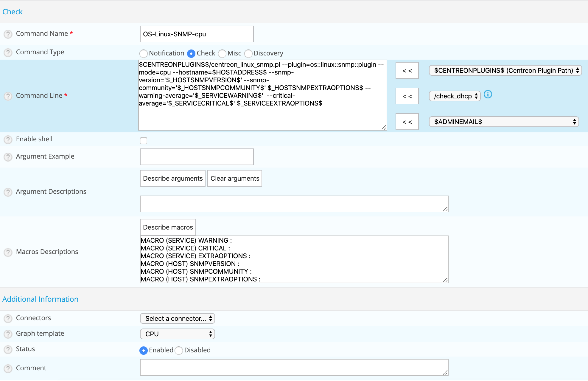Open the $CENTREONPLUGINS$ resource dropdown
The width and height of the screenshot is (588, 381).
505,70
